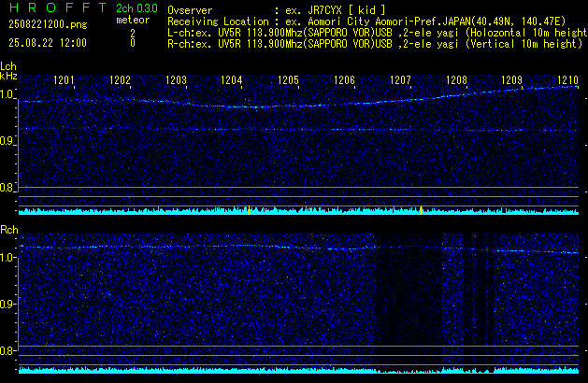Click the "meteor" counter heading

point(133,20)
